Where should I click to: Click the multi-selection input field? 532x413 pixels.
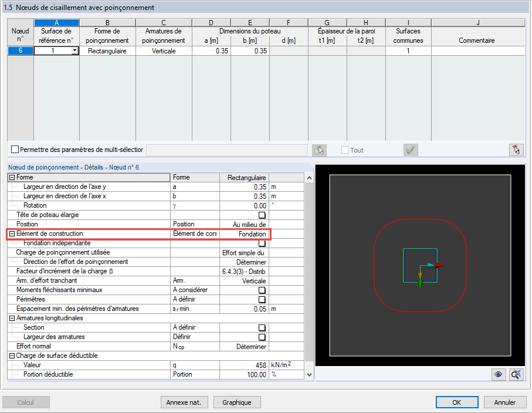[x=226, y=150]
